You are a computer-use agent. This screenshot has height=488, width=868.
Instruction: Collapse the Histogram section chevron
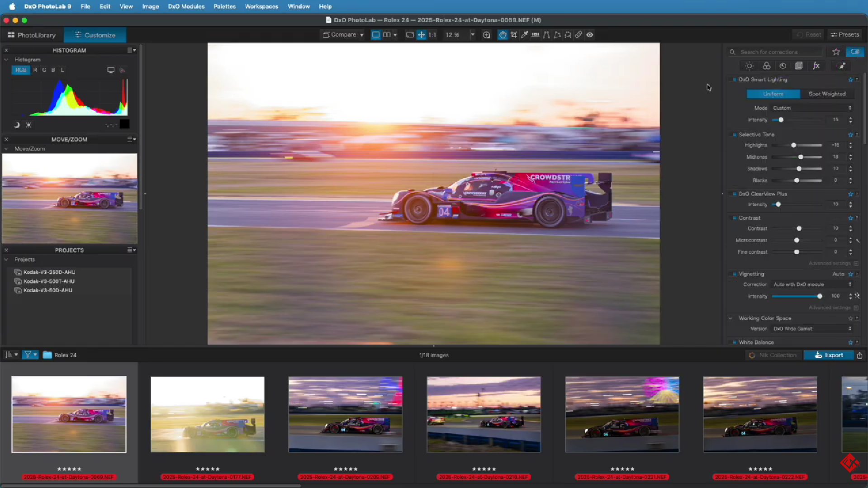tap(6, 60)
